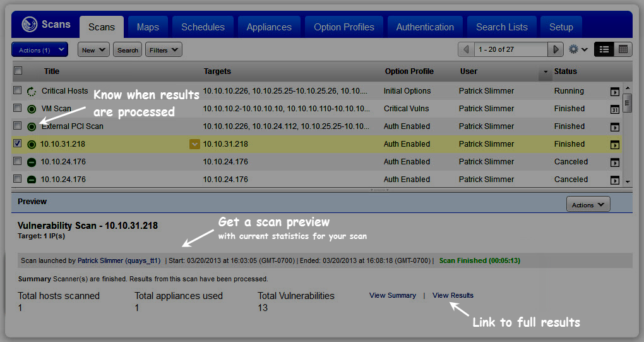Image resolution: width=644 pixels, height=342 pixels.
Task: Click the Qualys Scans logo icon
Action: [x=30, y=24]
